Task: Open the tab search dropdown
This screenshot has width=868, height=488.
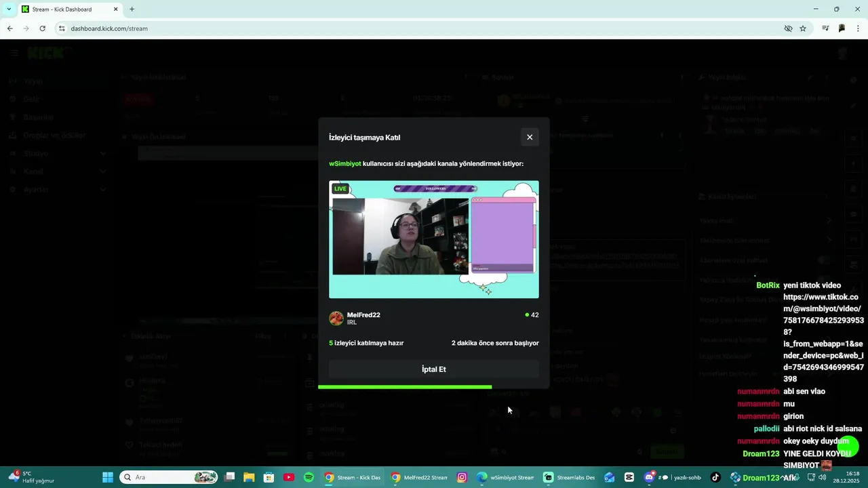Action: coord(9,9)
